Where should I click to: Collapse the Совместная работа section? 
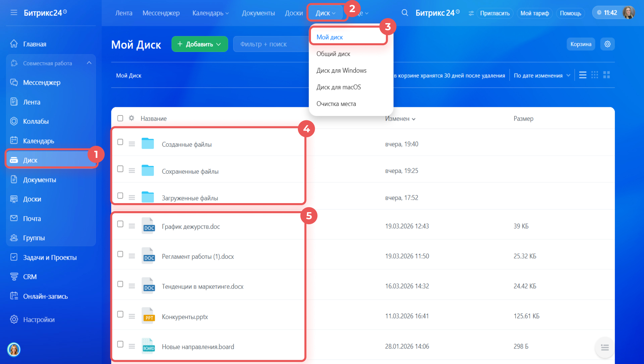(x=89, y=63)
